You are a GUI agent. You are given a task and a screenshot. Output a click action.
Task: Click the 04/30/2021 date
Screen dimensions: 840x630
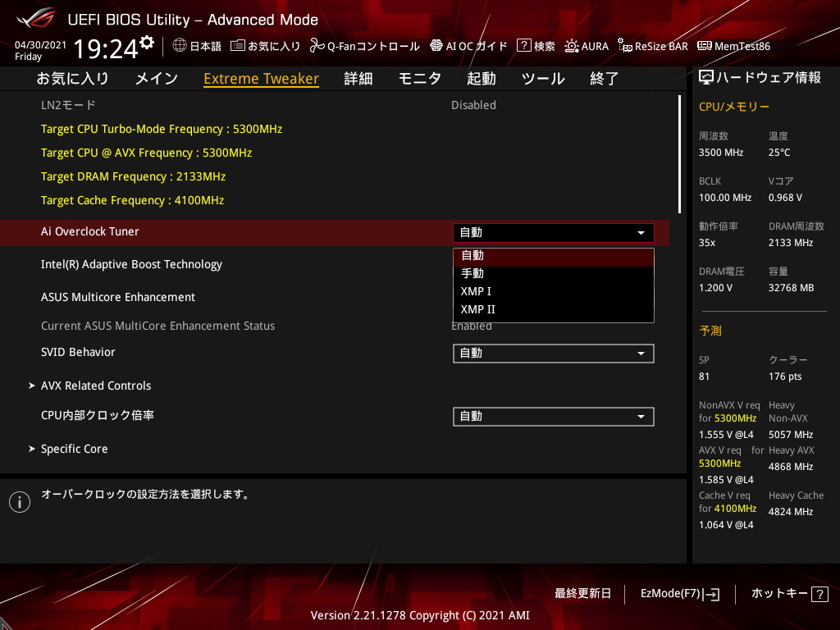click(x=40, y=45)
